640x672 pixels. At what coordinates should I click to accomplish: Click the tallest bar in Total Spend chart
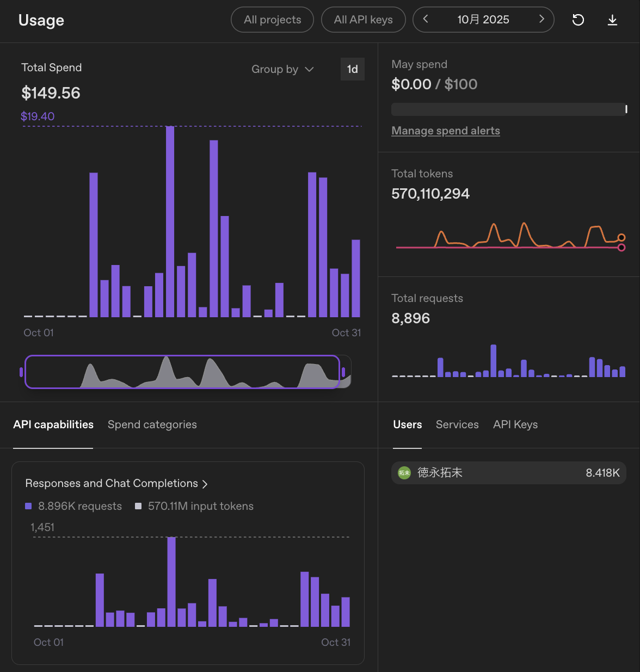(170, 221)
